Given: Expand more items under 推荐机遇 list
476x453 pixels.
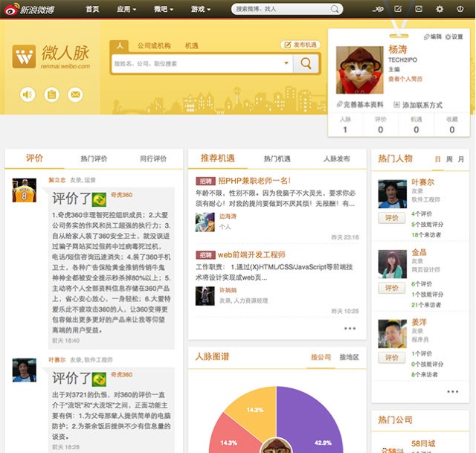Looking at the screenshot, I should [350, 328].
